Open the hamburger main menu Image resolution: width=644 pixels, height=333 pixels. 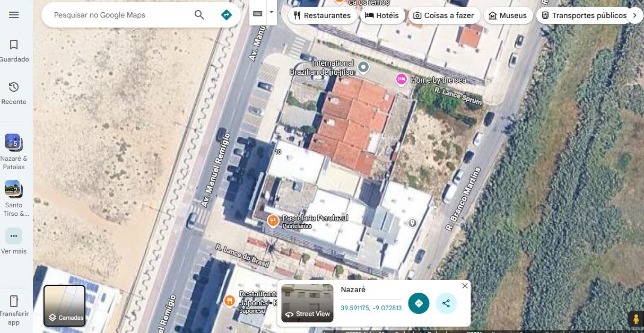click(14, 15)
